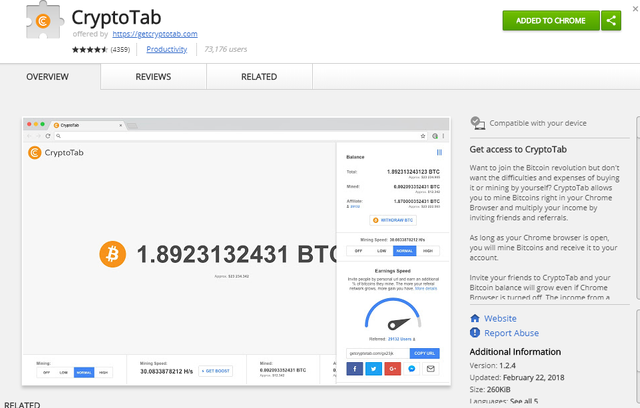This screenshot has width=640, height=408.
Task: Click the bookmark star icon in preview address bar
Action: point(423,136)
